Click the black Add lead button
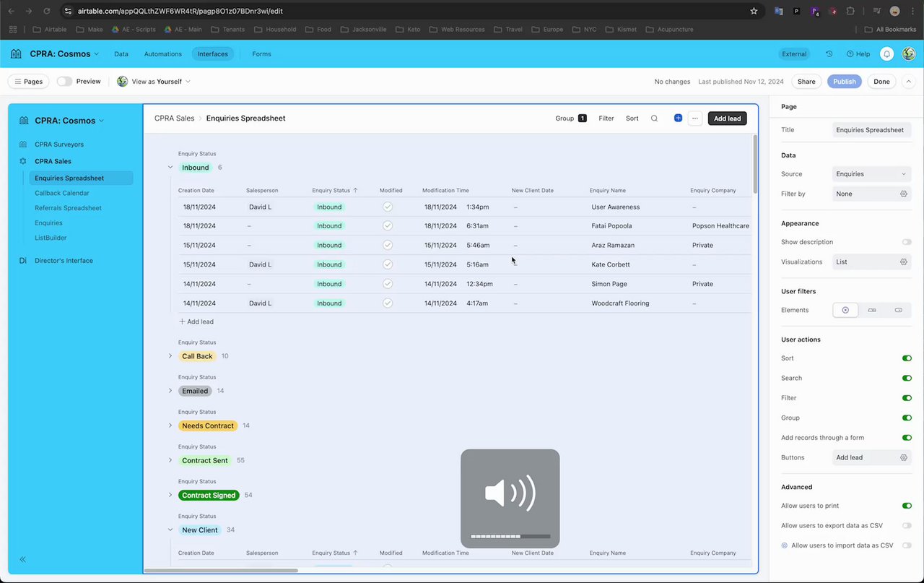Viewport: 924px width, 583px height. pyautogui.click(x=728, y=118)
